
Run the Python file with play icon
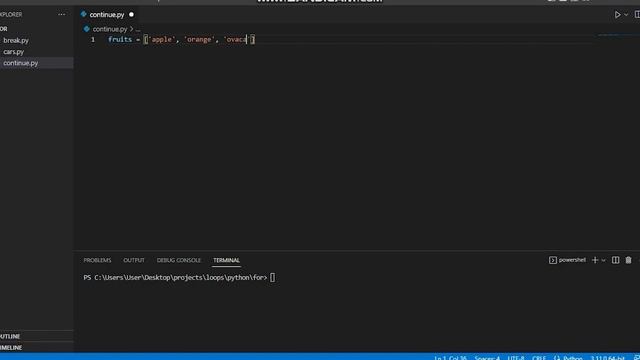(x=617, y=15)
